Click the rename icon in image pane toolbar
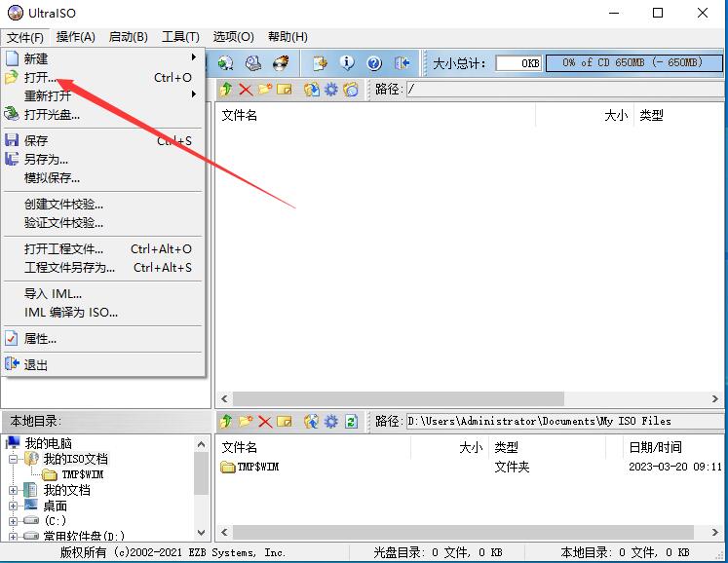This screenshot has height=563, width=728. point(285,89)
